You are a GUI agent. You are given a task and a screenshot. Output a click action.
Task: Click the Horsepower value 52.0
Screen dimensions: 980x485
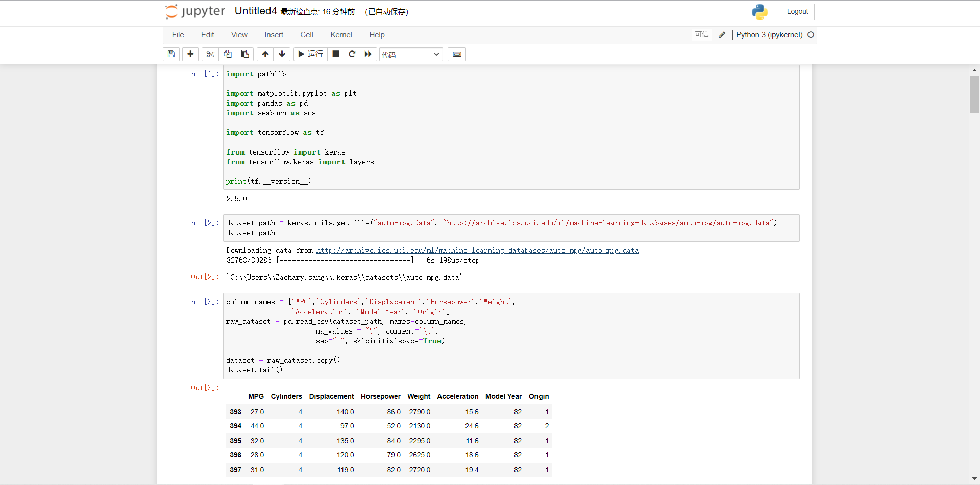coord(394,426)
